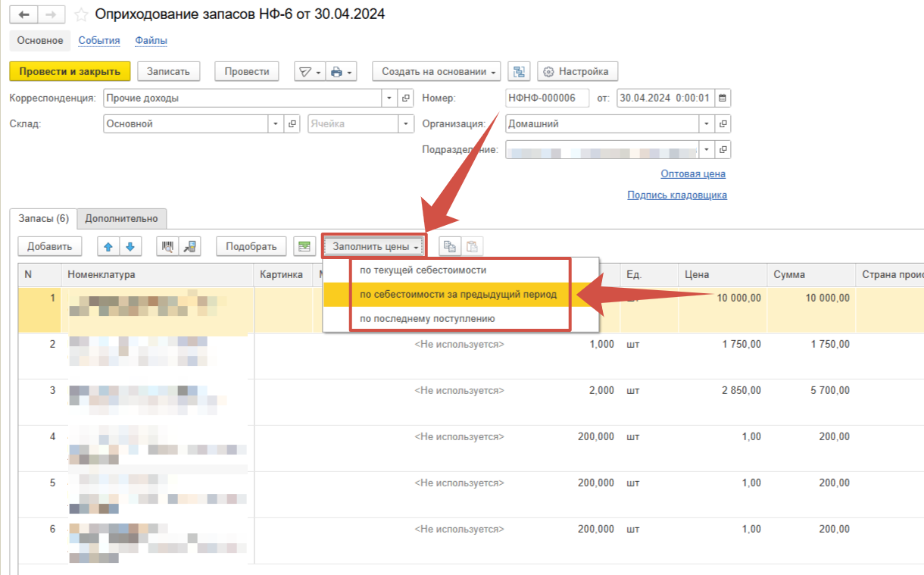This screenshot has width=924, height=575.
Task: Click the document structure icon before Настройка
Action: coord(519,71)
